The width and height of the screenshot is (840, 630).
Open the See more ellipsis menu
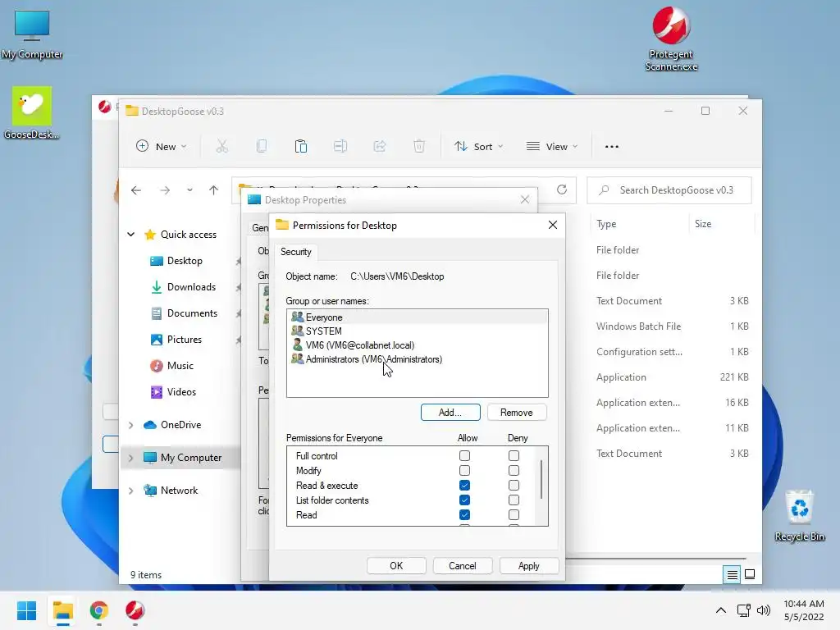612,147
